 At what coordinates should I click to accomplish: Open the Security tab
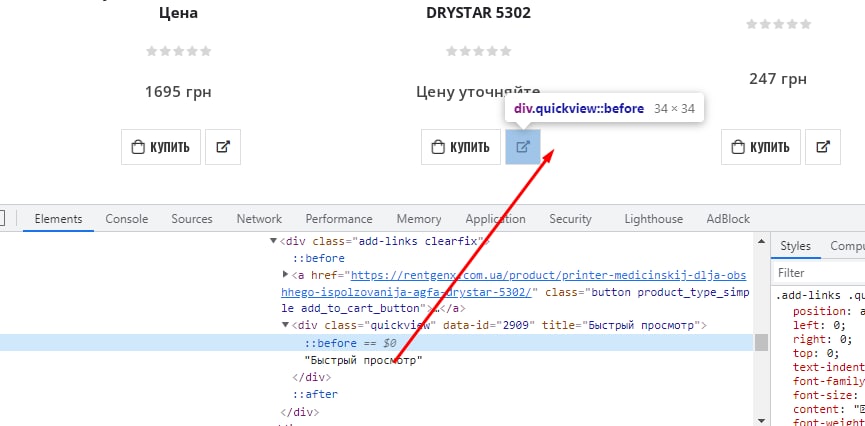(x=570, y=219)
